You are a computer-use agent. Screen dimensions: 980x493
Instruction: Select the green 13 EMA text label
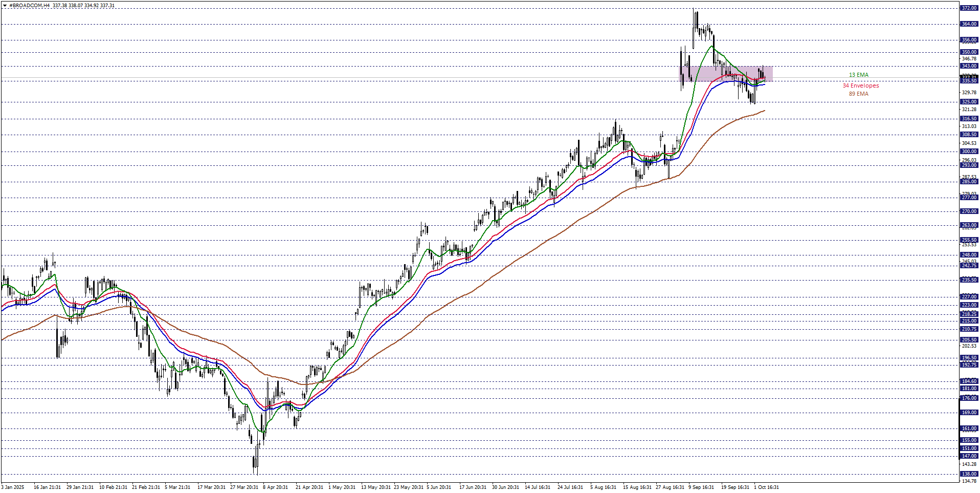(858, 75)
